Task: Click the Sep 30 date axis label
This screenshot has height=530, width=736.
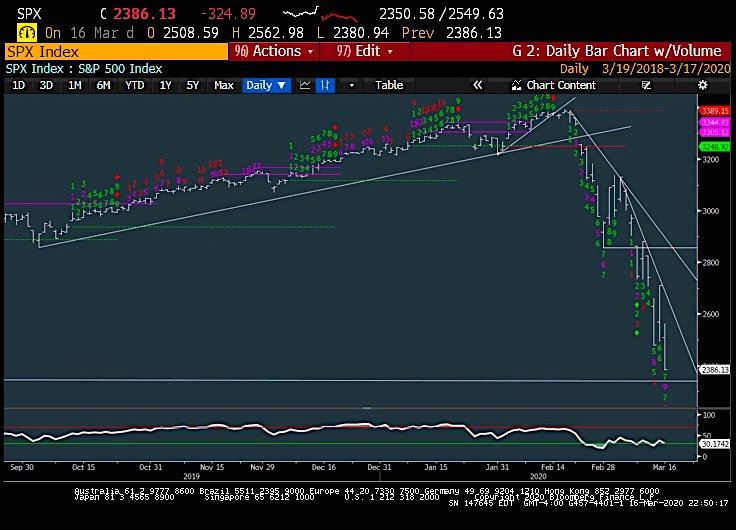Action: (22, 467)
